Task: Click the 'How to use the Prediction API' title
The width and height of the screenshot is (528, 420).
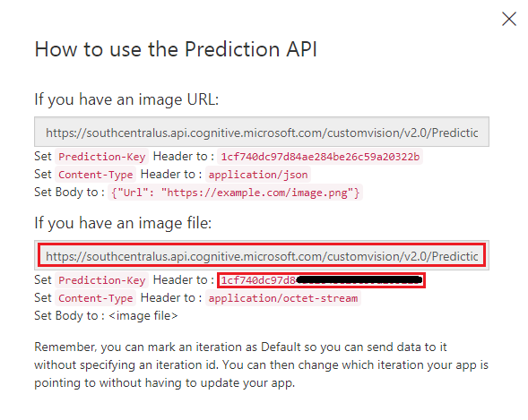Action: (x=176, y=49)
